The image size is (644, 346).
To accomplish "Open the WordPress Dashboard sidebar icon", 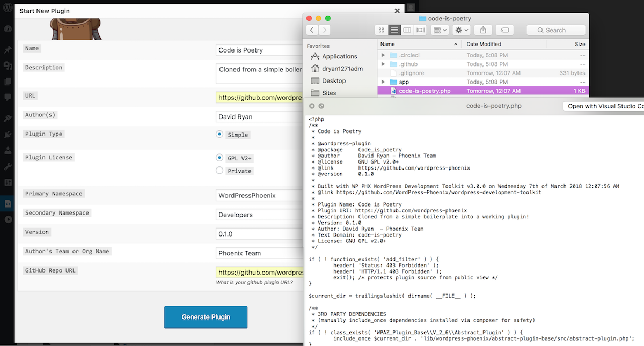I will (x=8, y=28).
